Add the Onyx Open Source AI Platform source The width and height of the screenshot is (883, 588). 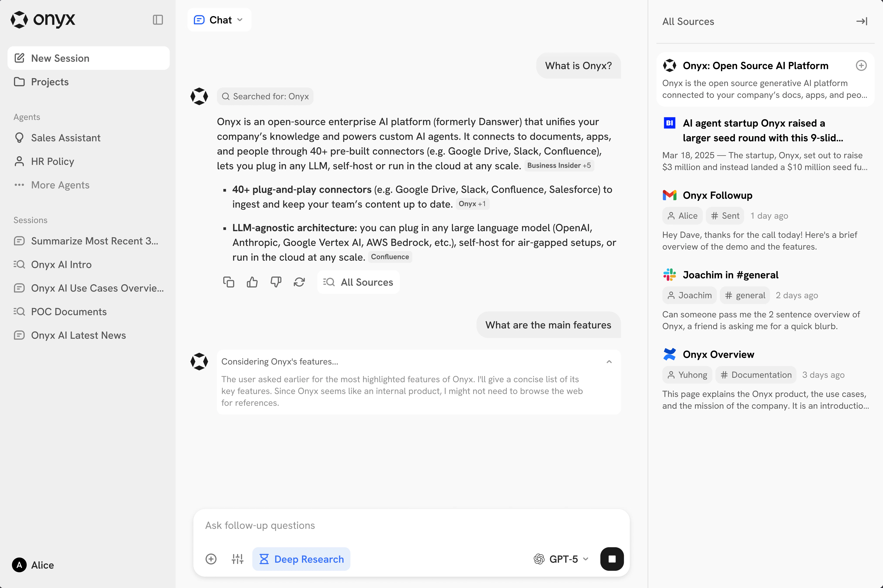(x=861, y=65)
